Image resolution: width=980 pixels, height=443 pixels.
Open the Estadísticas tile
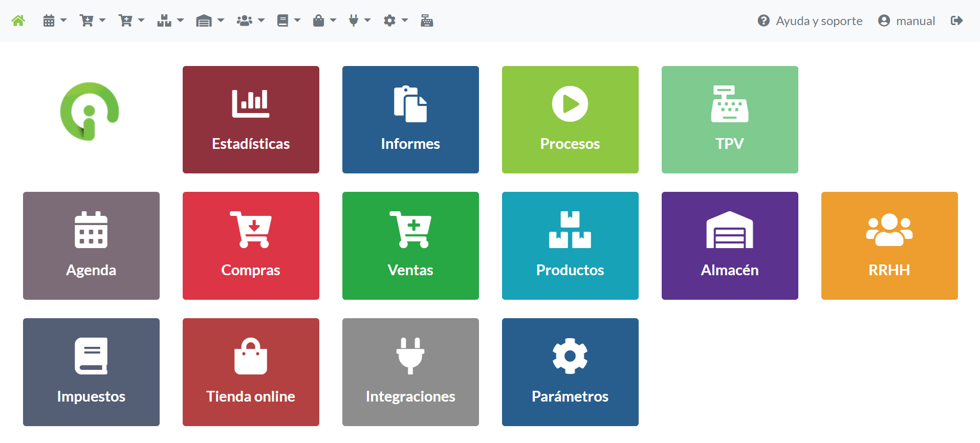(251, 120)
